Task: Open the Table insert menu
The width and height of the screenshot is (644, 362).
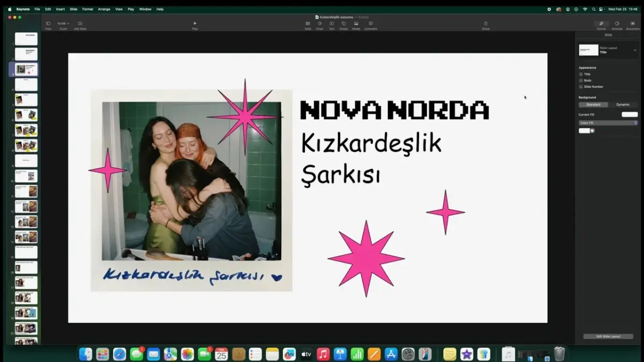Action: point(308,25)
